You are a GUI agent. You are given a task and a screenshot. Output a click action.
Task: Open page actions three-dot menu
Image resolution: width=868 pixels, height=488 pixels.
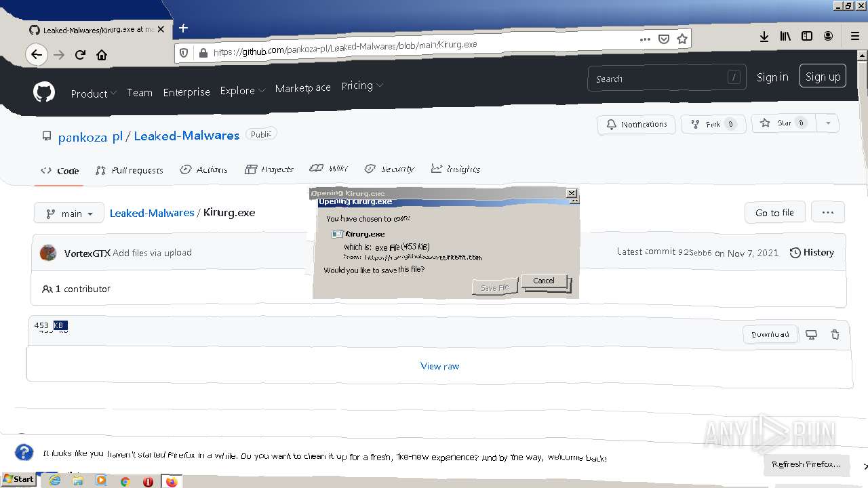point(645,39)
